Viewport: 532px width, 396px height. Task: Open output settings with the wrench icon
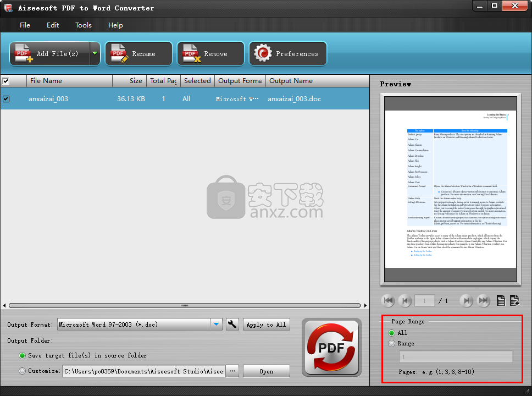click(232, 324)
